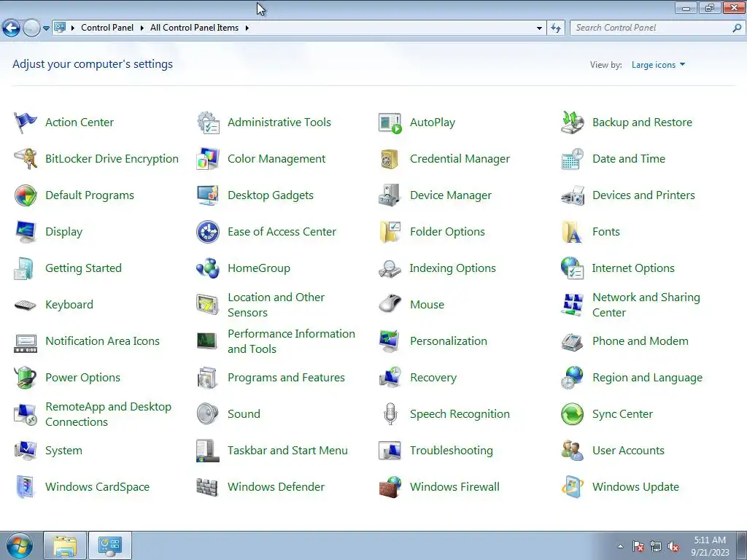Open the Sound speaker icon
Screen dimensions: 747x560
(x=208, y=414)
